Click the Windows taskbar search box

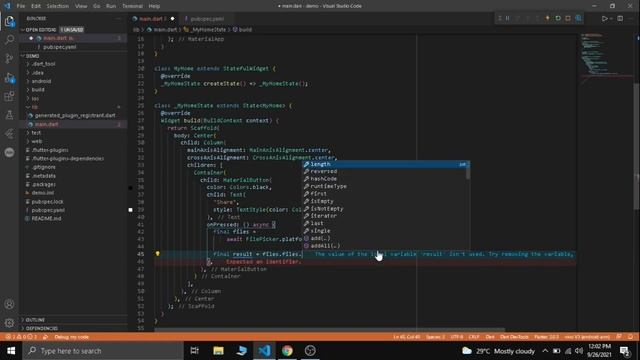(x=103, y=351)
